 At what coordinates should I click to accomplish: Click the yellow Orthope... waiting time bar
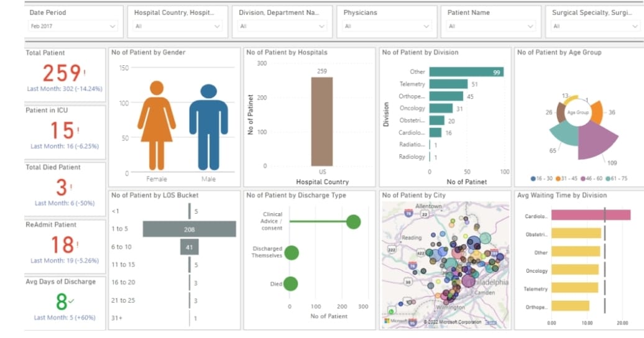coord(571,306)
